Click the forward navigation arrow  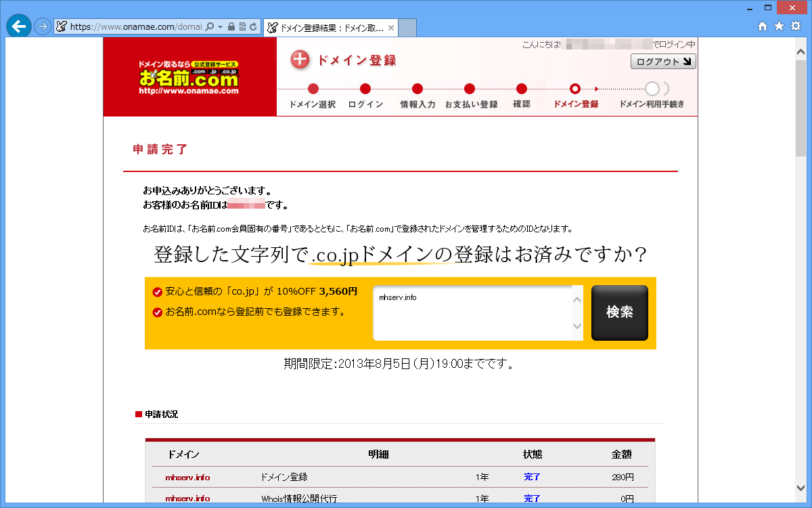(42, 27)
